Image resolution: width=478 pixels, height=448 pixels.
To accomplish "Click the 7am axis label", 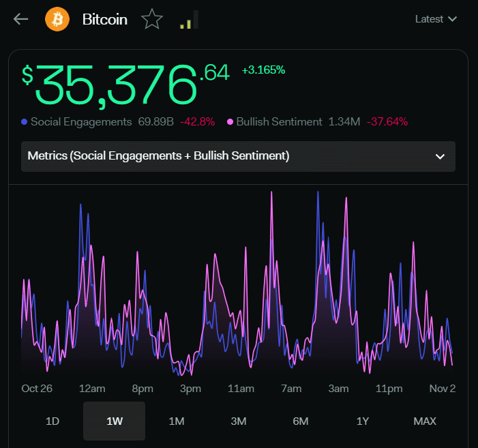I will click(x=291, y=389).
